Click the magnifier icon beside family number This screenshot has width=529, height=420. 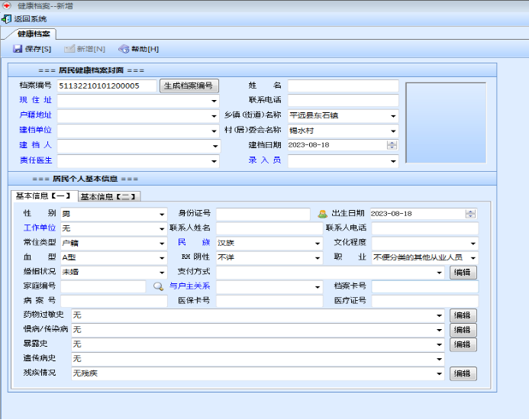tap(159, 286)
